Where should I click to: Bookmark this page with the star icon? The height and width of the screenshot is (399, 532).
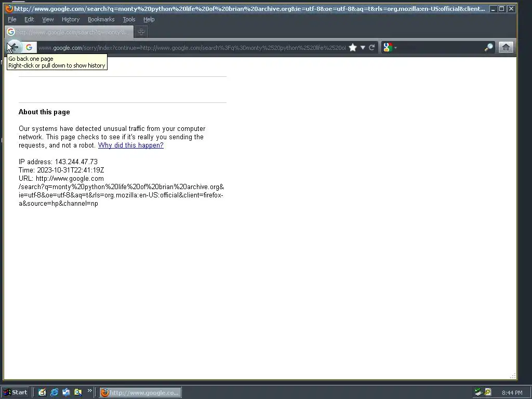pos(353,47)
